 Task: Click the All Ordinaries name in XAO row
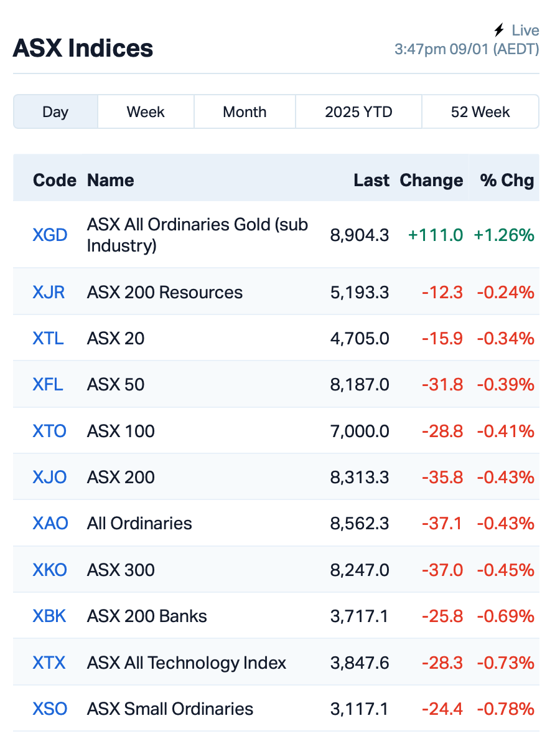coord(140,523)
